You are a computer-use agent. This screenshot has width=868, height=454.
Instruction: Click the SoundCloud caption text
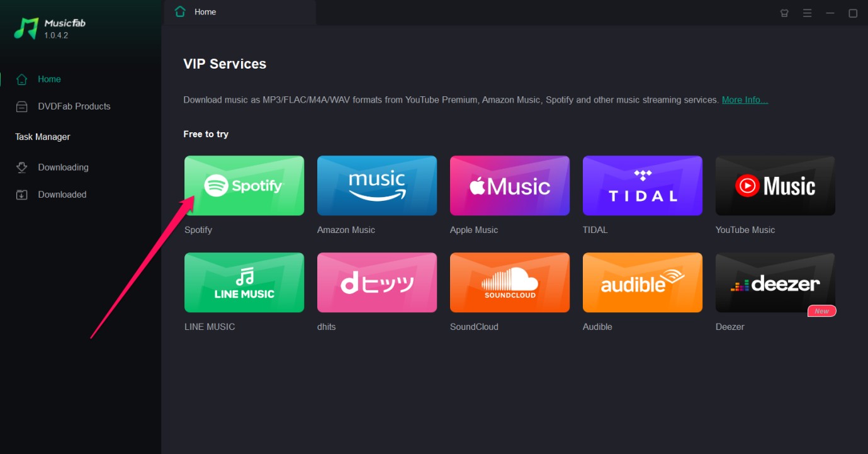point(474,327)
